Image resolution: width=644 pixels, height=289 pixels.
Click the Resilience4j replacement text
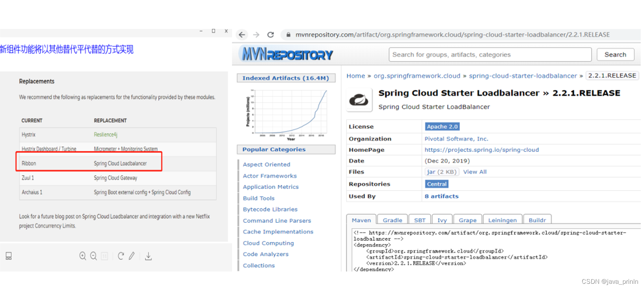105,134
